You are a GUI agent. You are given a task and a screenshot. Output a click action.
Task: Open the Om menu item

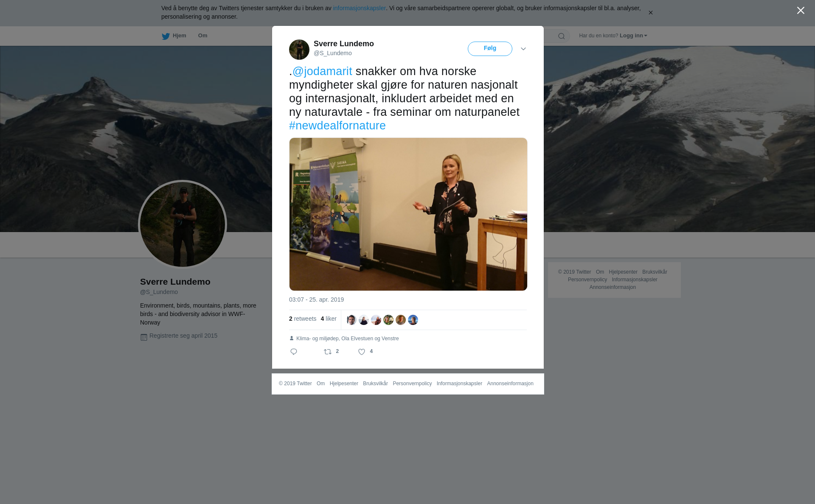point(203,36)
